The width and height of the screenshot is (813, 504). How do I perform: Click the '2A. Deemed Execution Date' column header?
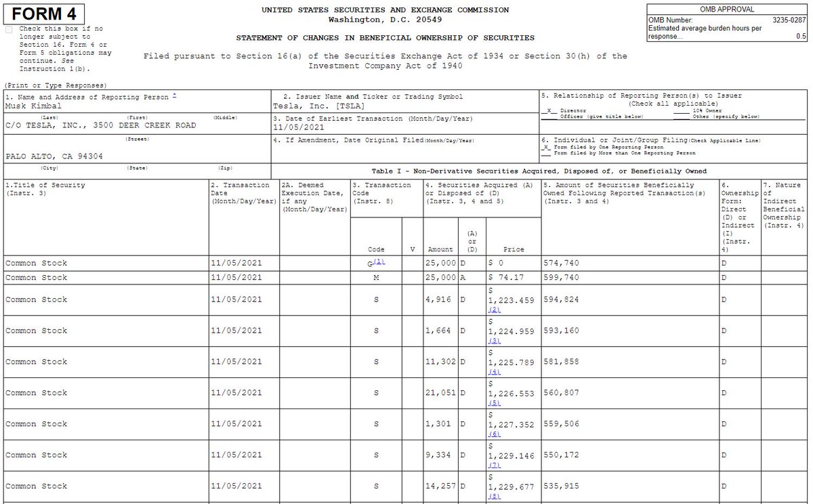point(314,197)
